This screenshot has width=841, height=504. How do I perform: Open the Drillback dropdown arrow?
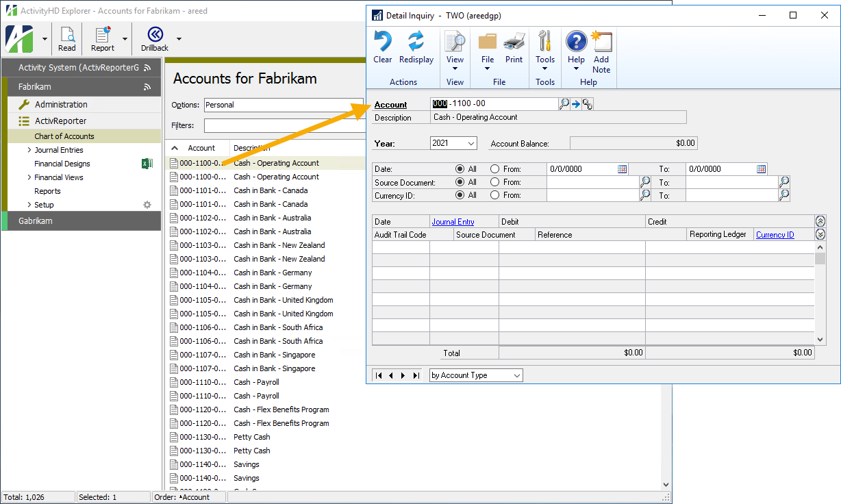(179, 39)
